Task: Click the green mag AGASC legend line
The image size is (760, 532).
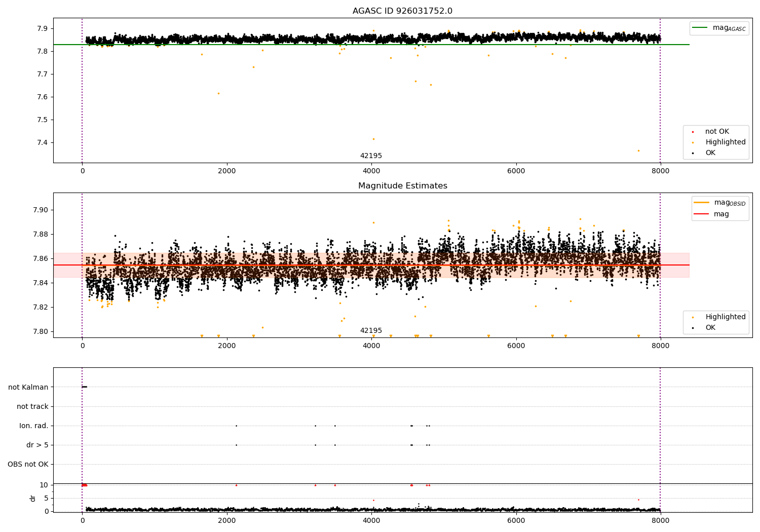Action: (x=700, y=28)
